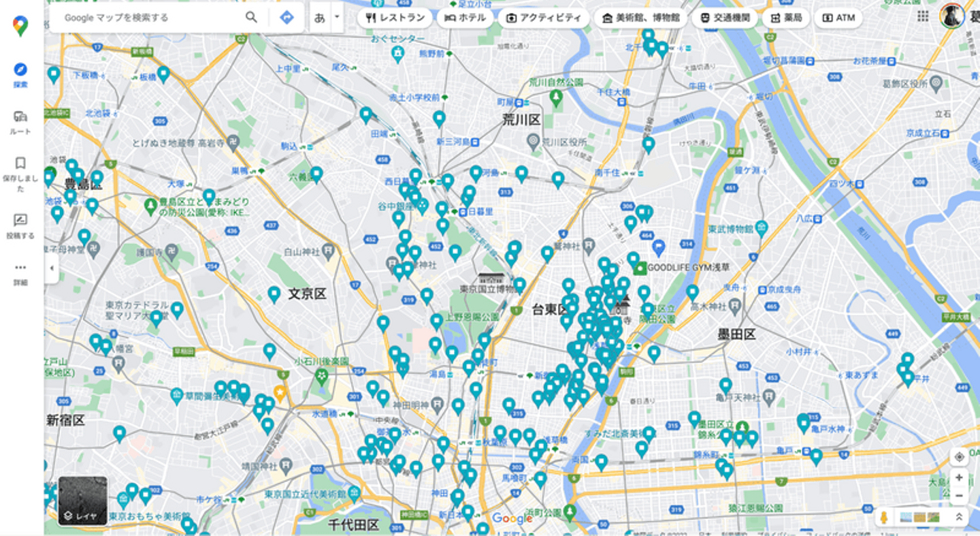This screenshot has height=536, width=980.
Task: Click the 上野恩賜公園 park label
Action: 472,317
